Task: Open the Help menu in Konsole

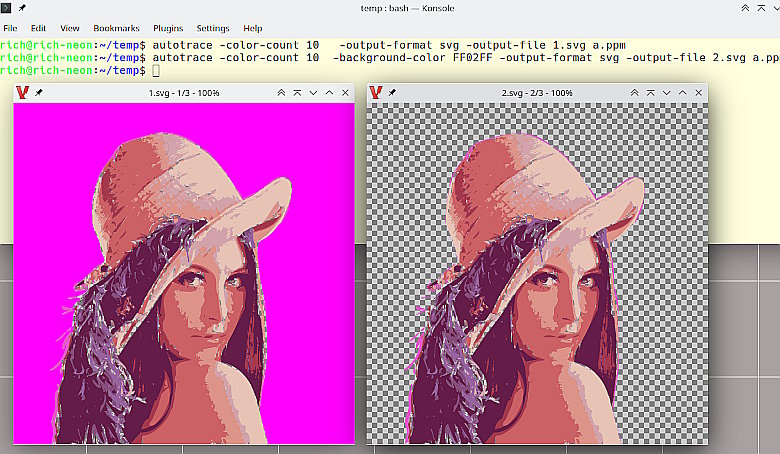Action: 253,28
